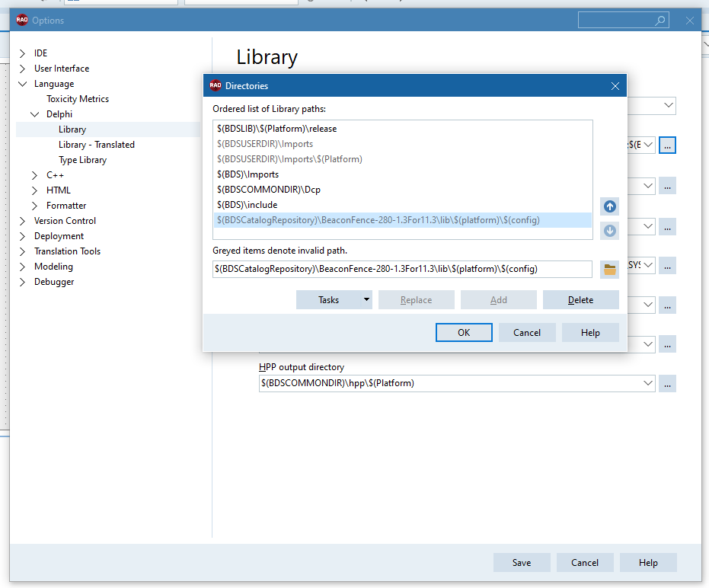Collapse the Delphi tree node

pyautogui.click(x=34, y=114)
